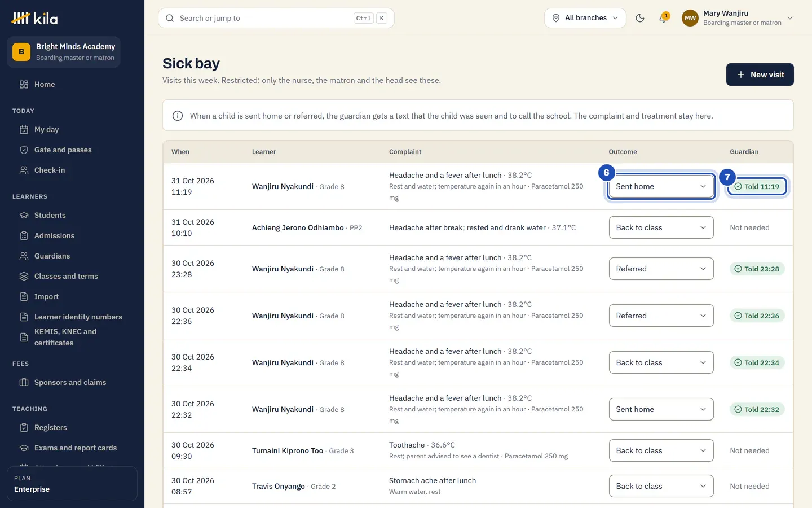
Task: Click the Enterprise plan card
Action: pyautogui.click(x=72, y=484)
